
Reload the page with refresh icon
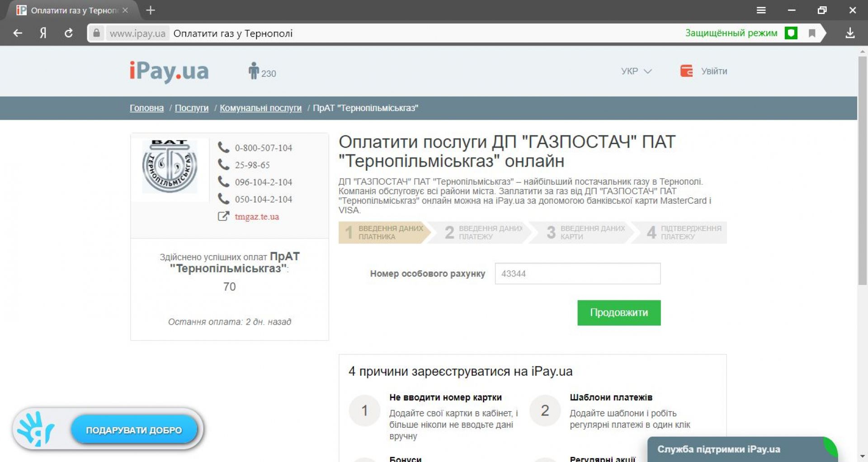coord(69,33)
